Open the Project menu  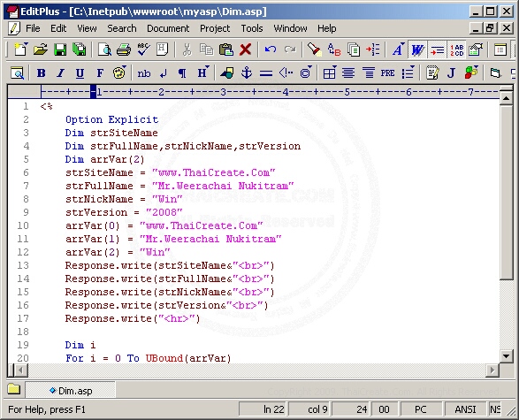click(215, 28)
